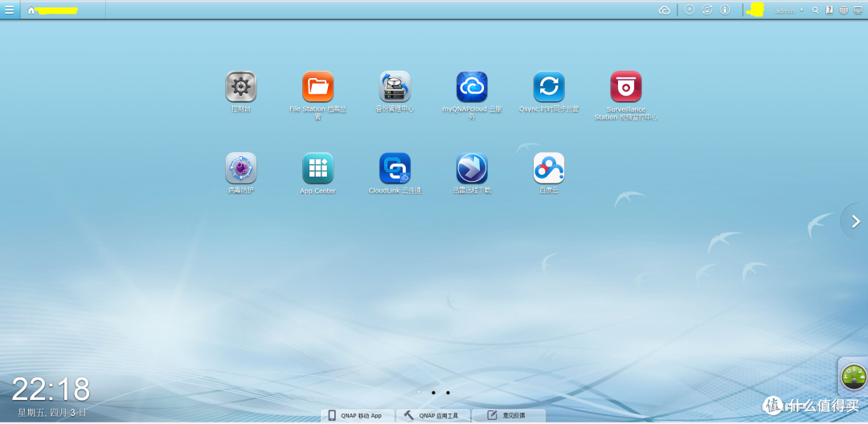
Task: Launch File Station 档案总管
Action: pyautogui.click(x=317, y=86)
